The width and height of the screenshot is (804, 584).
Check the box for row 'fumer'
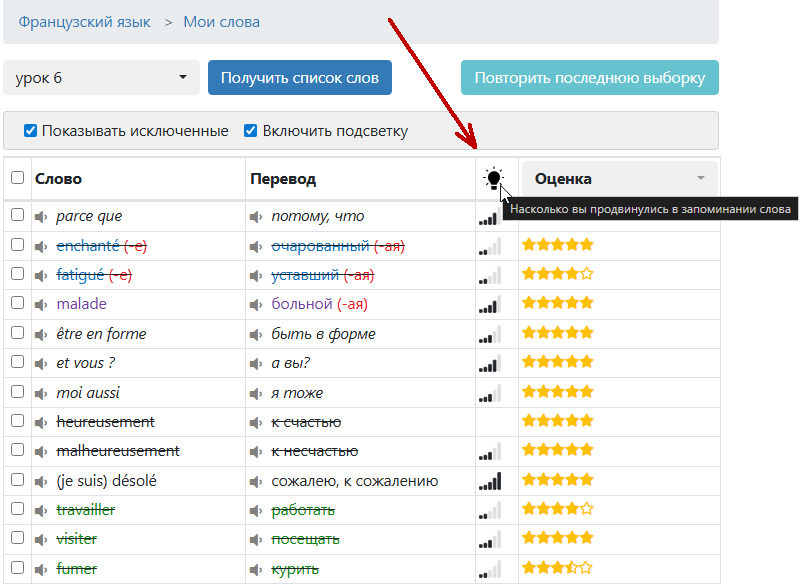click(17, 567)
